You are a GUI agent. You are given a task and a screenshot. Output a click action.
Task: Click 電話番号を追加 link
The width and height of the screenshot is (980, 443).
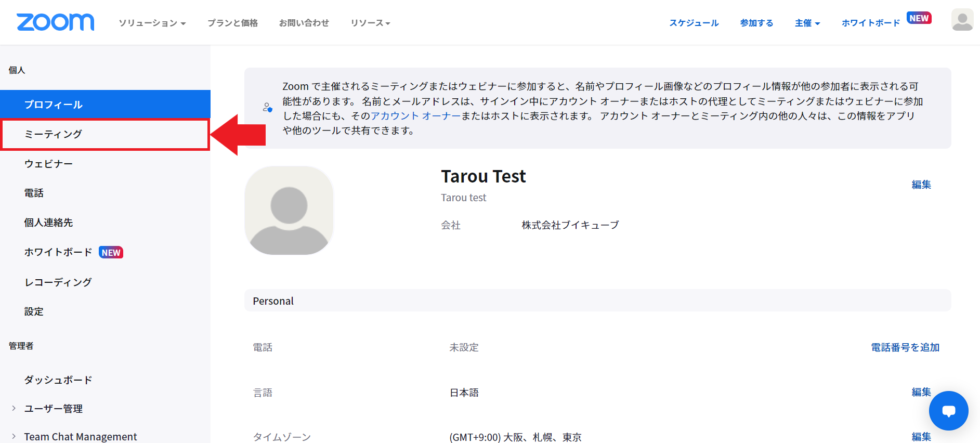click(905, 347)
